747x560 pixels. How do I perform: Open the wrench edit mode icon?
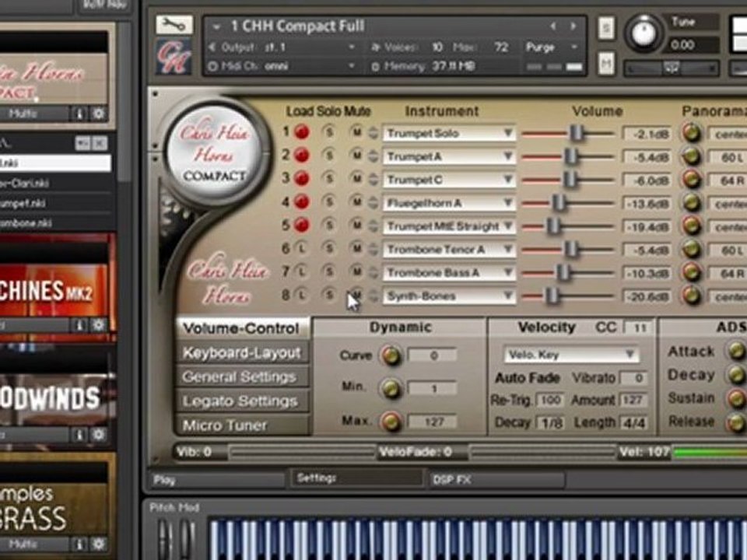pyautogui.click(x=174, y=25)
